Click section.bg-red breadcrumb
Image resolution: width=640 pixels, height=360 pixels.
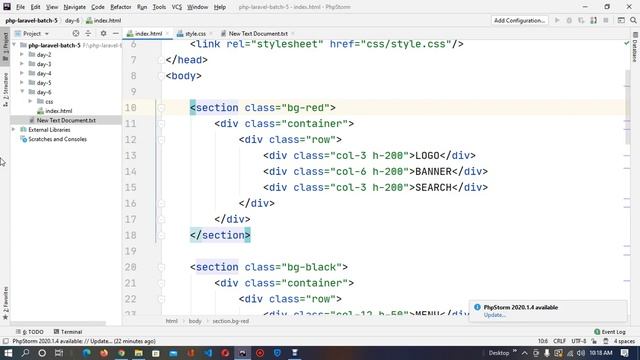tap(231, 321)
